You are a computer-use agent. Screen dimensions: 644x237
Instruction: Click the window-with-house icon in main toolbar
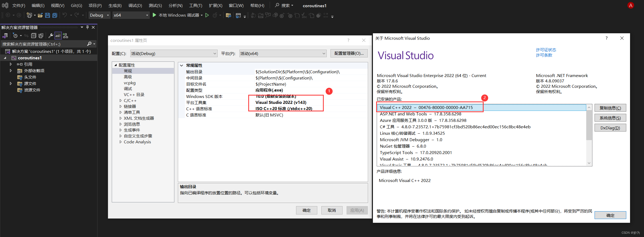click(238, 16)
